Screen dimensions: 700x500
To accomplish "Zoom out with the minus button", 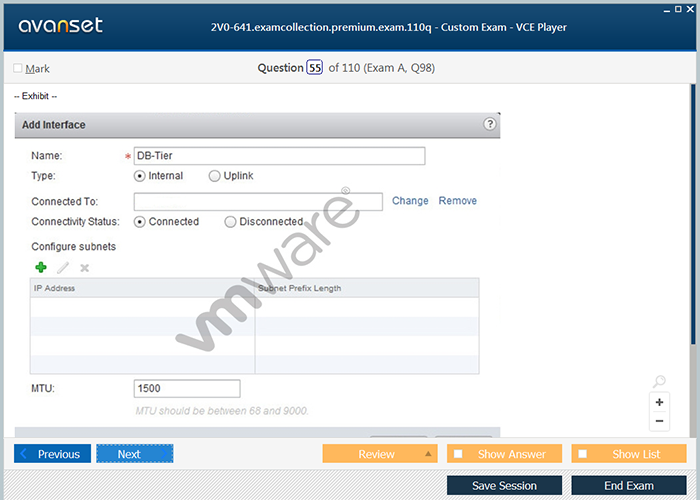I will pyautogui.click(x=659, y=421).
